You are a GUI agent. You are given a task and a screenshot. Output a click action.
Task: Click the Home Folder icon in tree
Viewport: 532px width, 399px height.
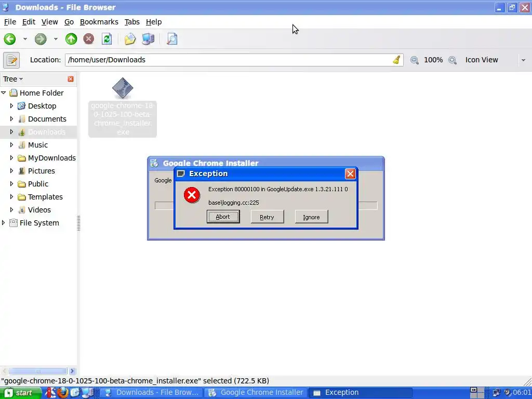coord(13,92)
